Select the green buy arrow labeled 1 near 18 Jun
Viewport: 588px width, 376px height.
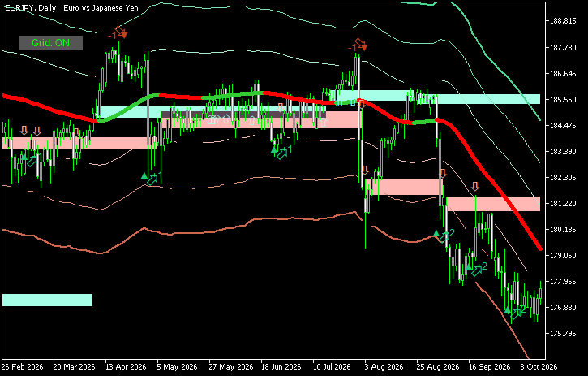(x=282, y=153)
